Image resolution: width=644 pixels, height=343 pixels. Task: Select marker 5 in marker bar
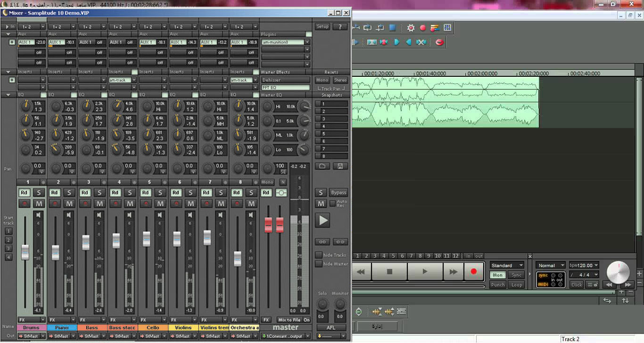[x=393, y=256]
